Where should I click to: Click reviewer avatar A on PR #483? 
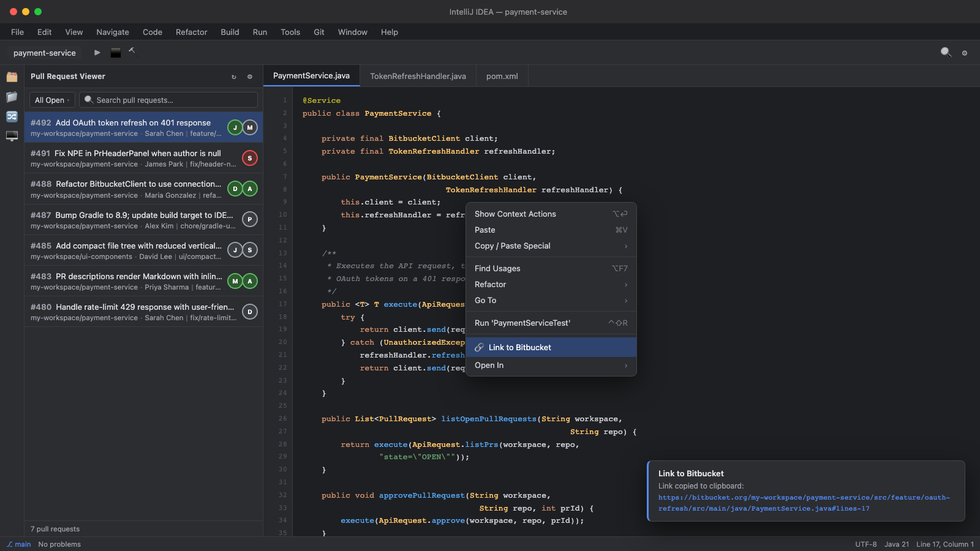[250, 281]
